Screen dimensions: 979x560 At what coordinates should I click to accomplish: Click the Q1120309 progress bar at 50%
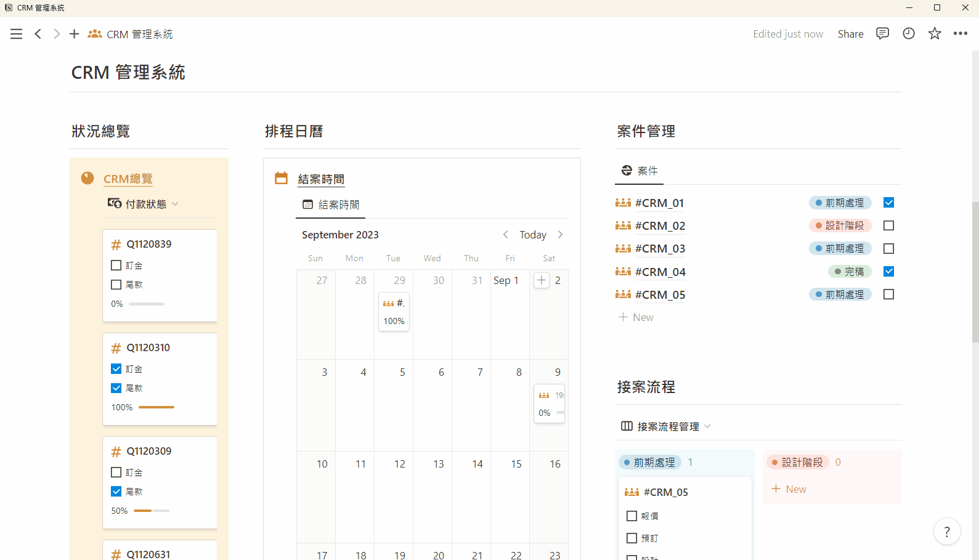pyautogui.click(x=152, y=511)
